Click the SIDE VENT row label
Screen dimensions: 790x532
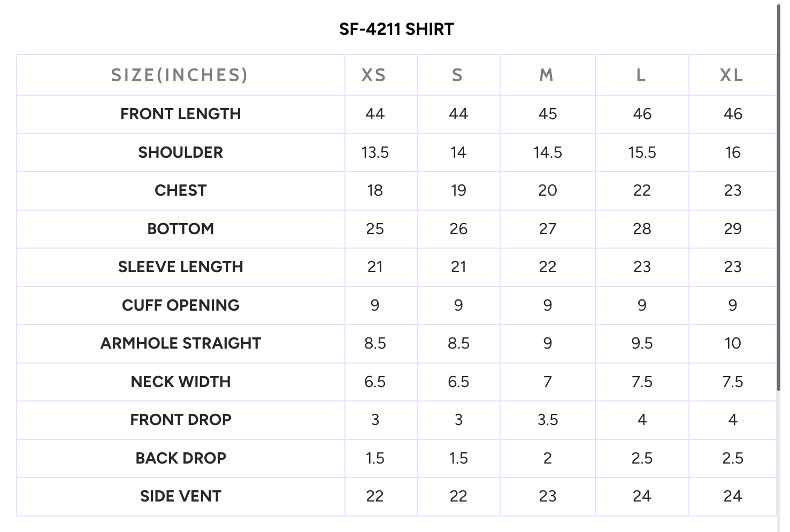pos(180,496)
